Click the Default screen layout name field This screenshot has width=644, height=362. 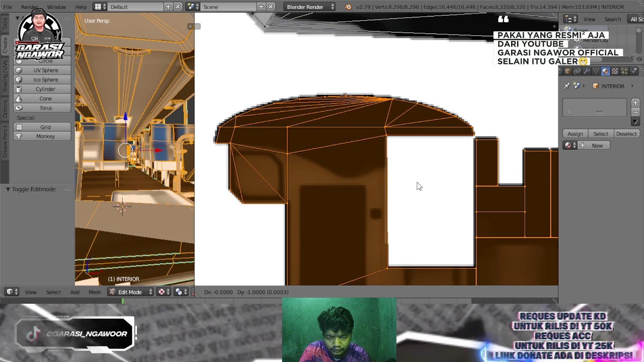point(134,7)
